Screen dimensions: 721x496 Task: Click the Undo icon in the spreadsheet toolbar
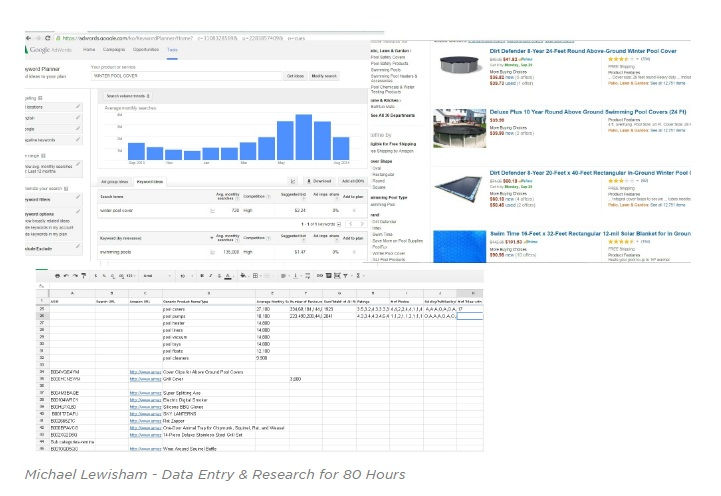pos(66,276)
